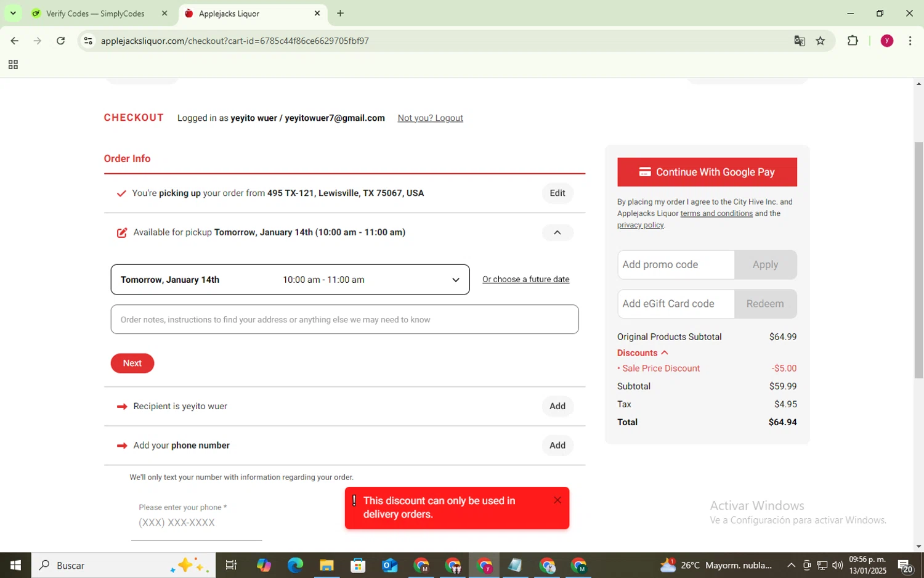Open Microsoft Store from taskbar
This screenshot has height=578, width=924.
[x=358, y=565]
